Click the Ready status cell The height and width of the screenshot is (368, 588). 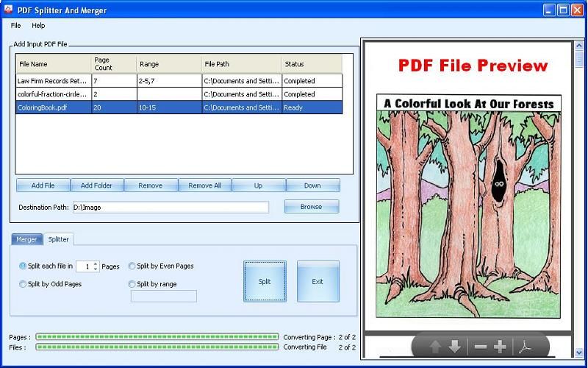pos(312,107)
